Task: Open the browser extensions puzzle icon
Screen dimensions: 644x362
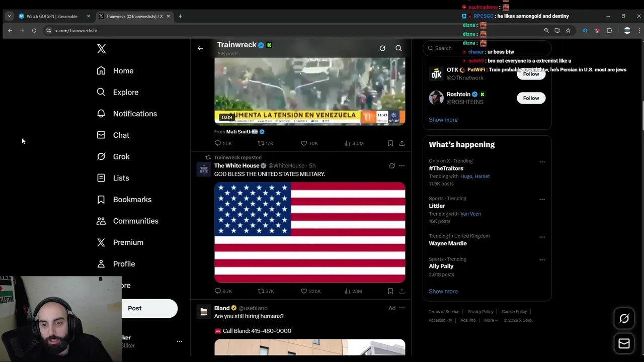Action: pyautogui.click(x=609, y=31)
